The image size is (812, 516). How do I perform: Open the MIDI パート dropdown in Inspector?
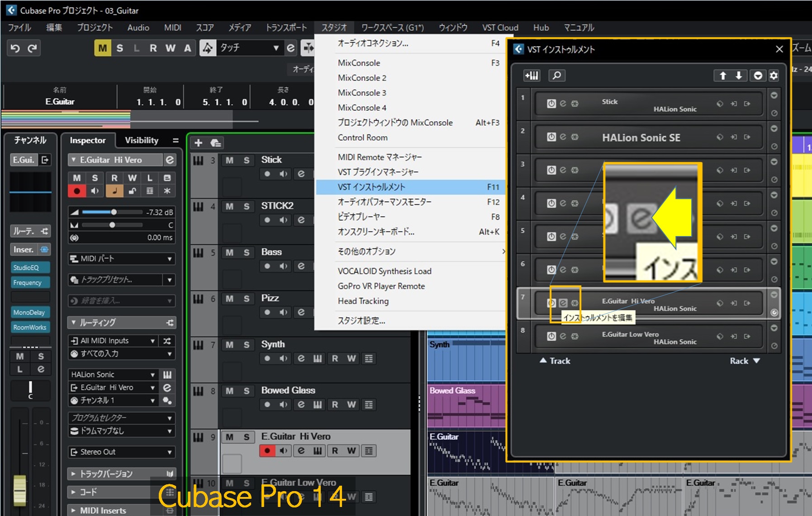[x=121, y=259]
